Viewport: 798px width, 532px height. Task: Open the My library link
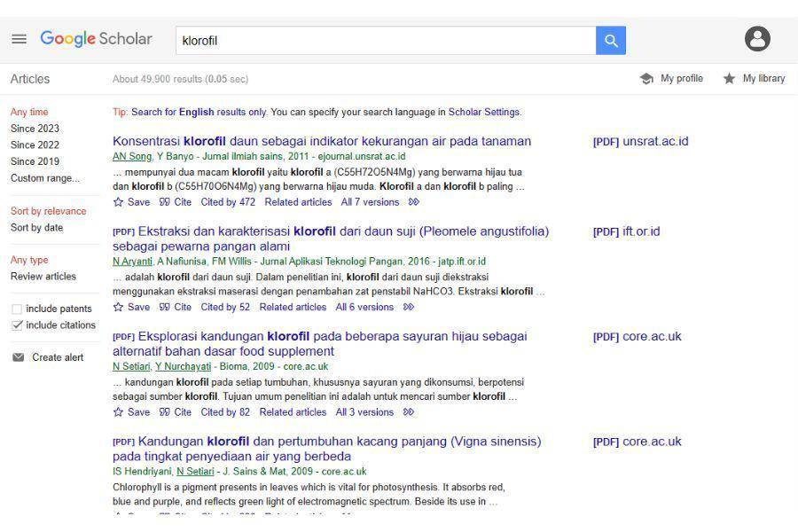pyautogui.click(x=763, y=78)
